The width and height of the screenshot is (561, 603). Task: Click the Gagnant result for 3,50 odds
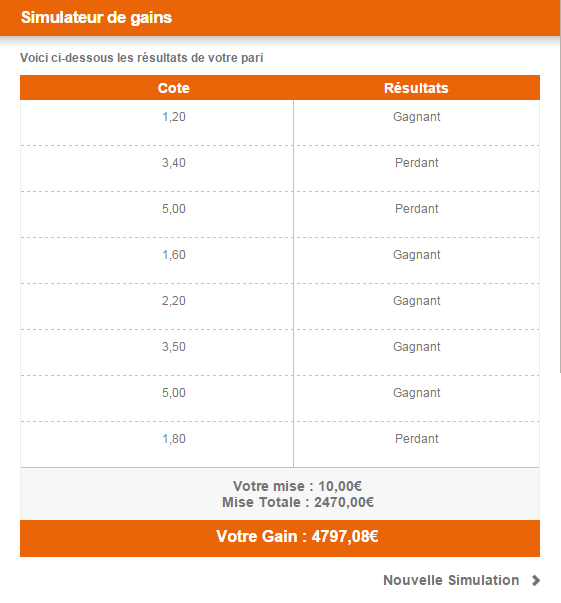[x=416, y=347]
